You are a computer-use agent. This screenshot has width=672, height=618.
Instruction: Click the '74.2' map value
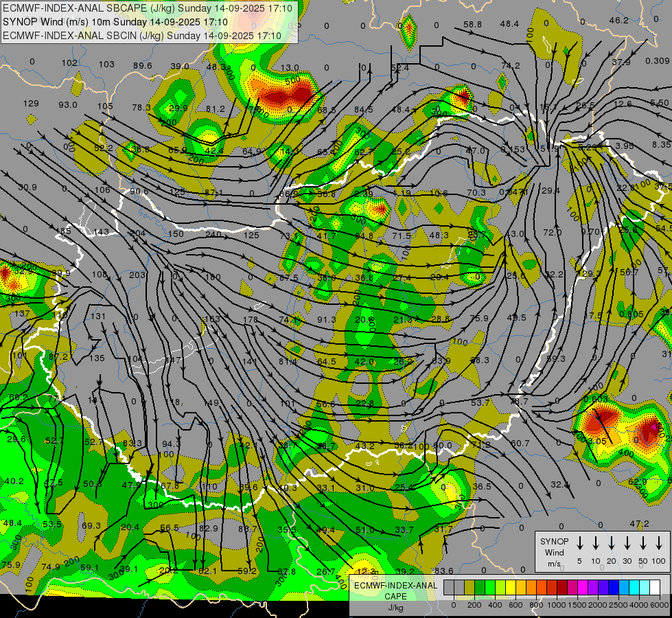[511, 66]
